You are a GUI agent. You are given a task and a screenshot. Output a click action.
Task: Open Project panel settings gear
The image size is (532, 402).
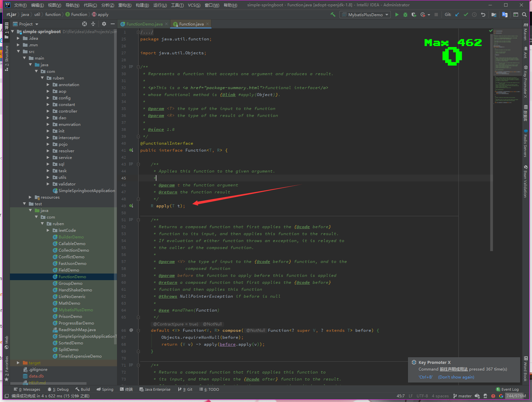(104, 24)
